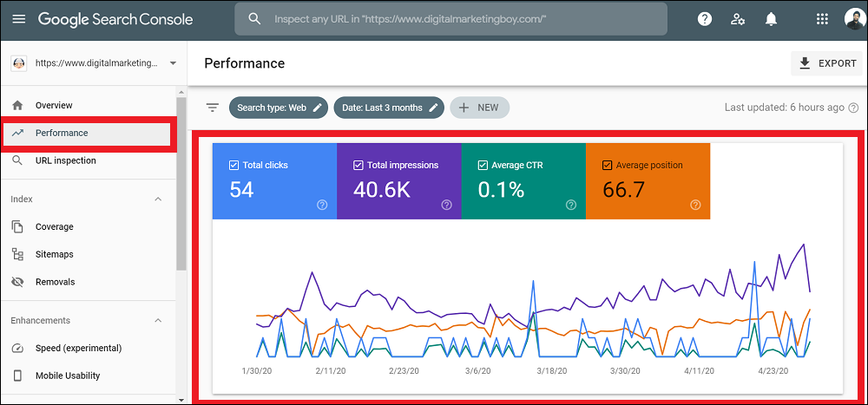Add a NEW filter

point(479,108)
